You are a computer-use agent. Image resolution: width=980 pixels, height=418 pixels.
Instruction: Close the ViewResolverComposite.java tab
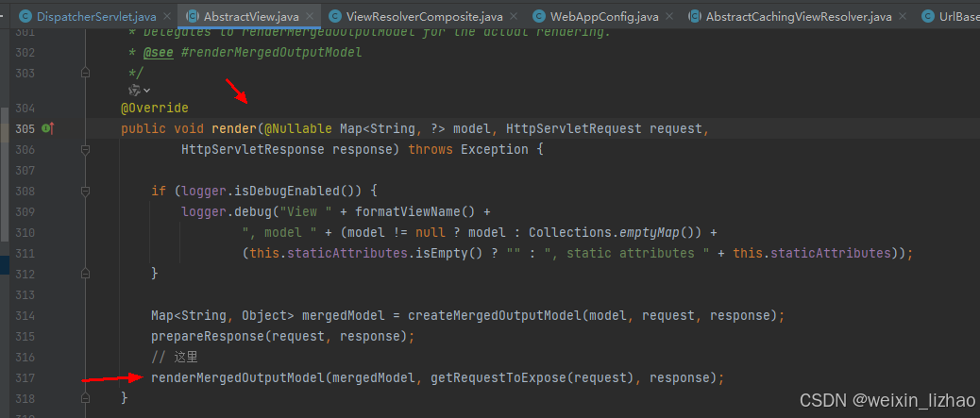[x=515, y=17]
